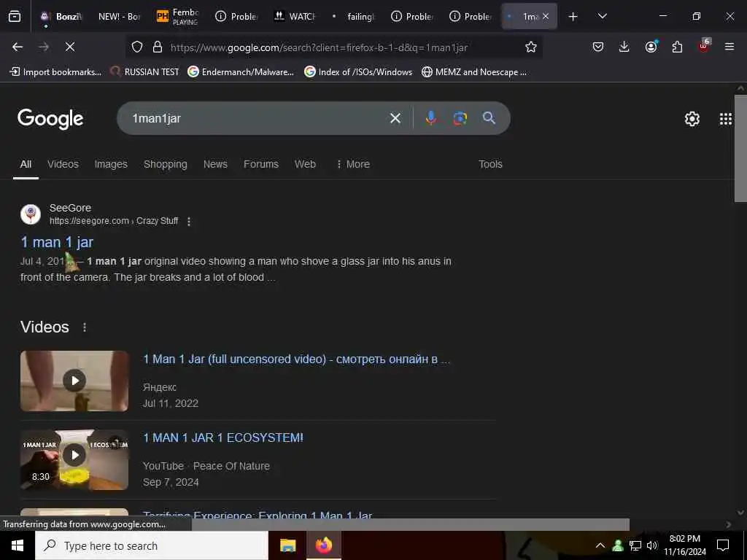Viewport: 747px width, 560px height.
Task: Open Google quick settings gear
Action: (x=692, y=119)
